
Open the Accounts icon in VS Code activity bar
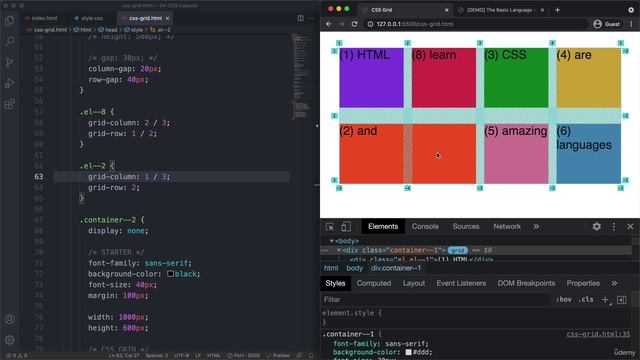10,319
